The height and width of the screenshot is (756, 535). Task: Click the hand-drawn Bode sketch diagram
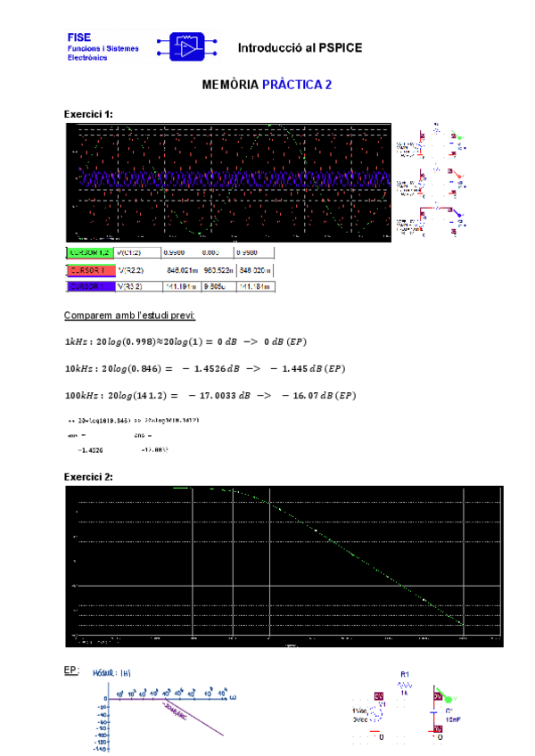[165, 710]
